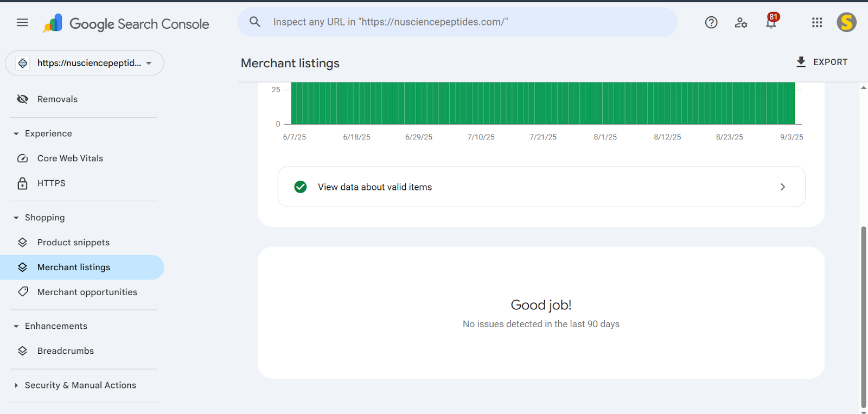The image size is (868, 414).
Task: Open Removals in the sidebar
Action: [82, 99]
